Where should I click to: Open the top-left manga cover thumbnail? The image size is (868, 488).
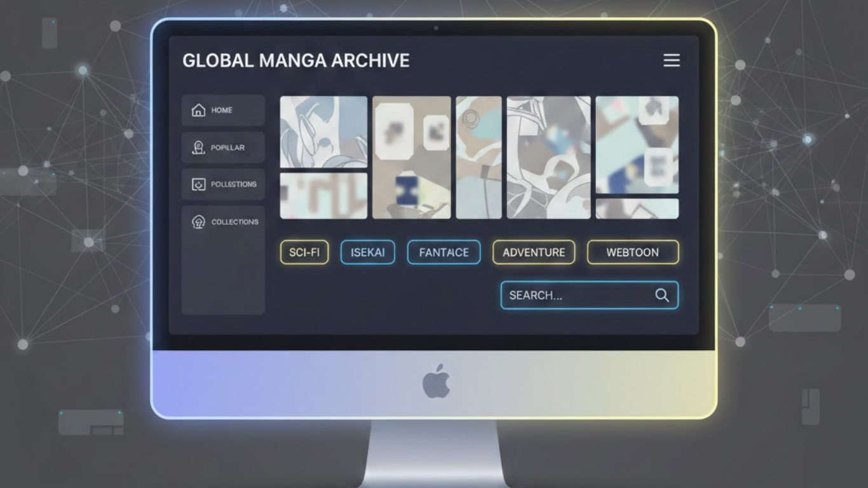tap(323, 132)
